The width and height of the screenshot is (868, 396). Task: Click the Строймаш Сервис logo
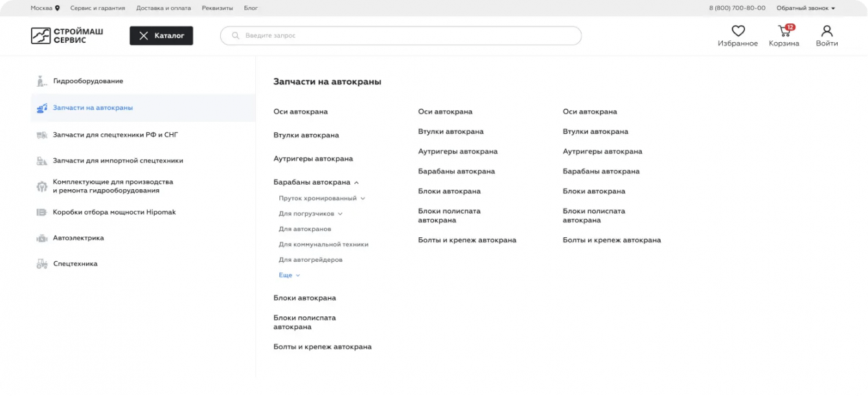(67, 36)
